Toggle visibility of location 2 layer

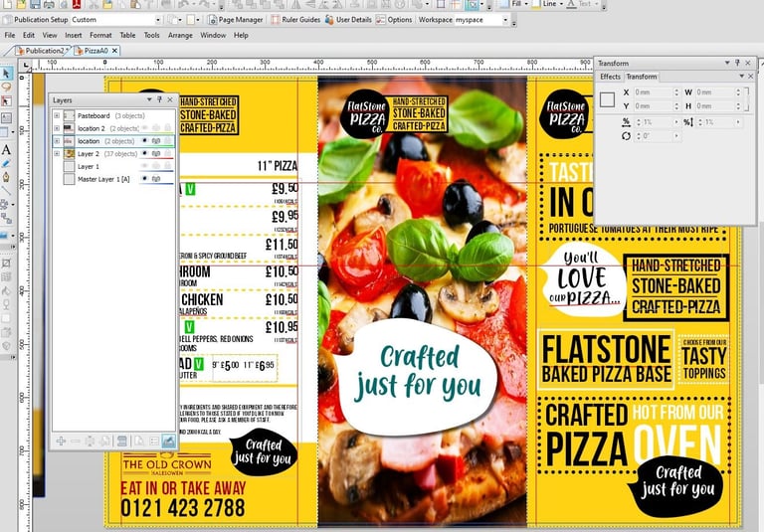(x=144, y=128)
